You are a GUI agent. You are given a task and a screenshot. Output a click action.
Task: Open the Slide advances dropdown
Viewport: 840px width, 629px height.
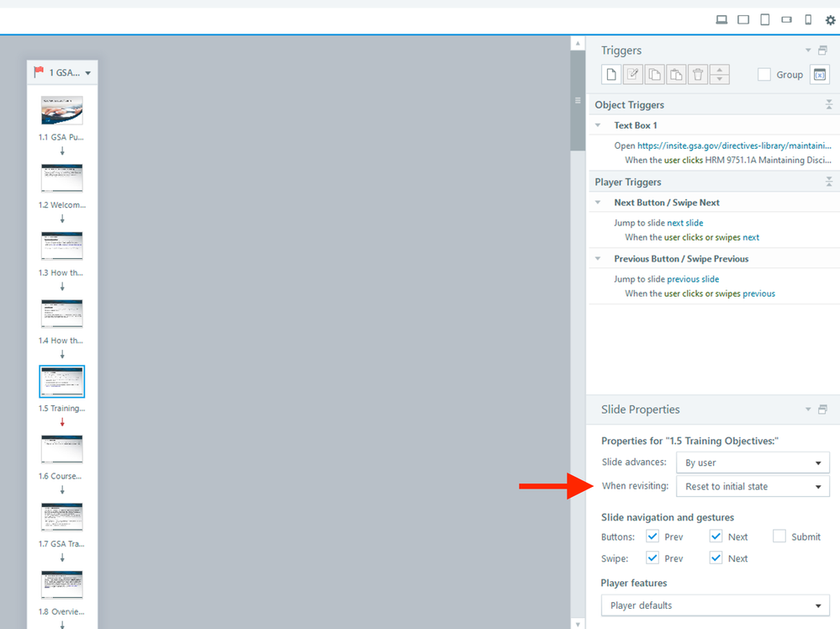(x=753, y=462)
